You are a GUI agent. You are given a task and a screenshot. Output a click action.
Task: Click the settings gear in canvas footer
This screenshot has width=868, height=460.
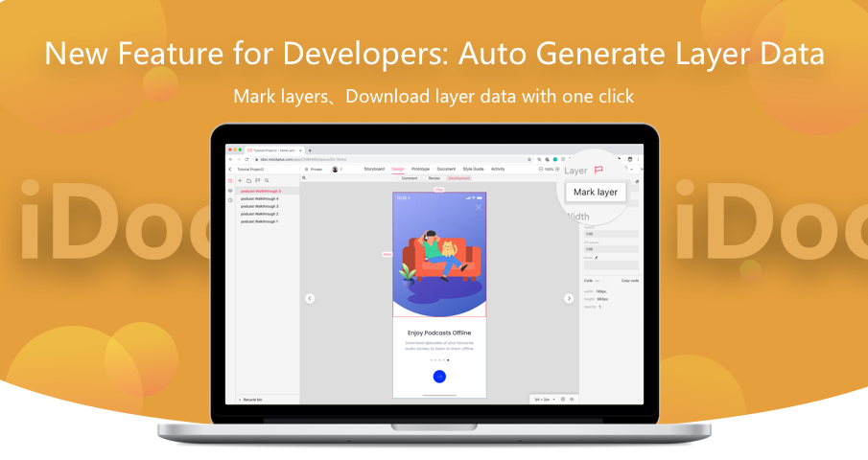563,400
